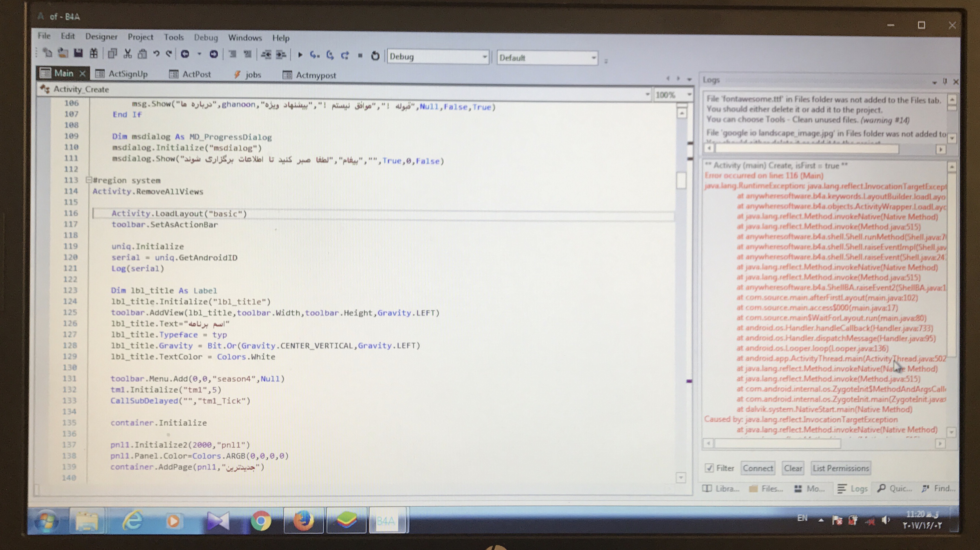The width and height of the screenshot is (980, 550).
Task: Click the List Permissions button
Action: point(840,468)
